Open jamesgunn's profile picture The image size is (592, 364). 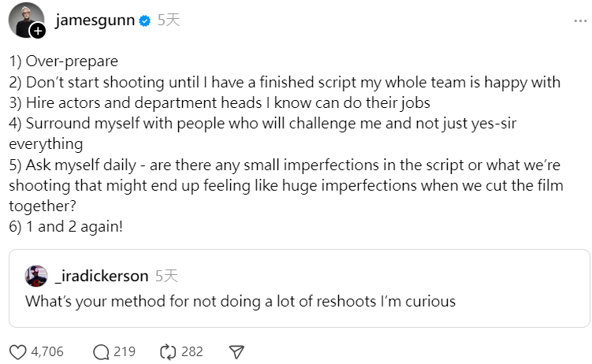point(24,18)
